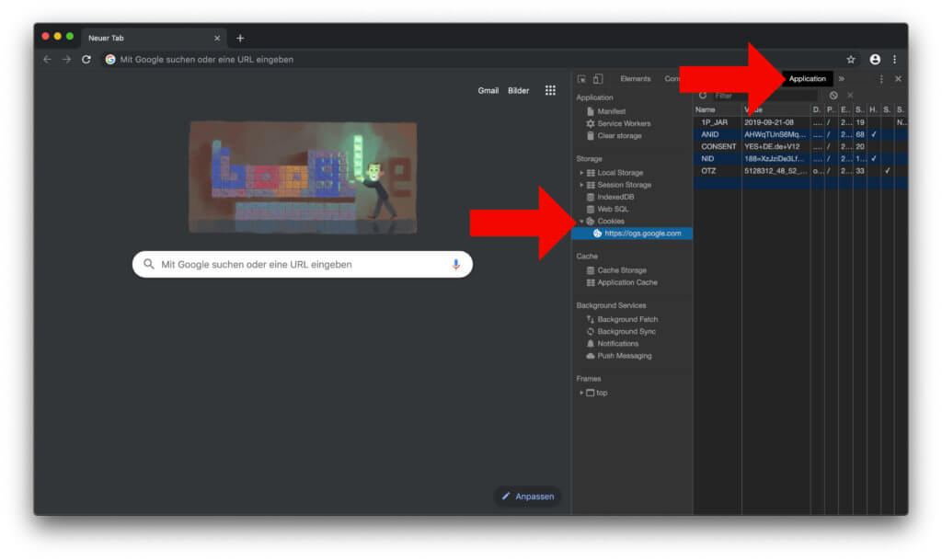Select the Neuer Tab browser tab

point(153,38)
